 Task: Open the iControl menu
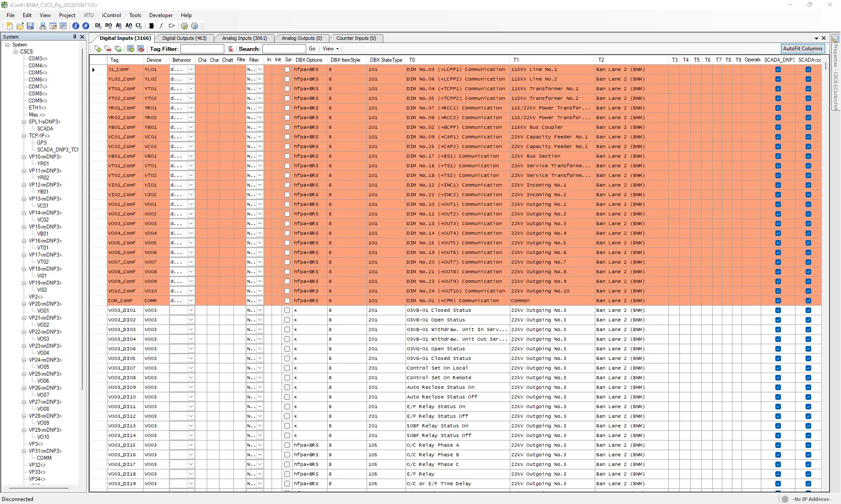coord(111,15)
